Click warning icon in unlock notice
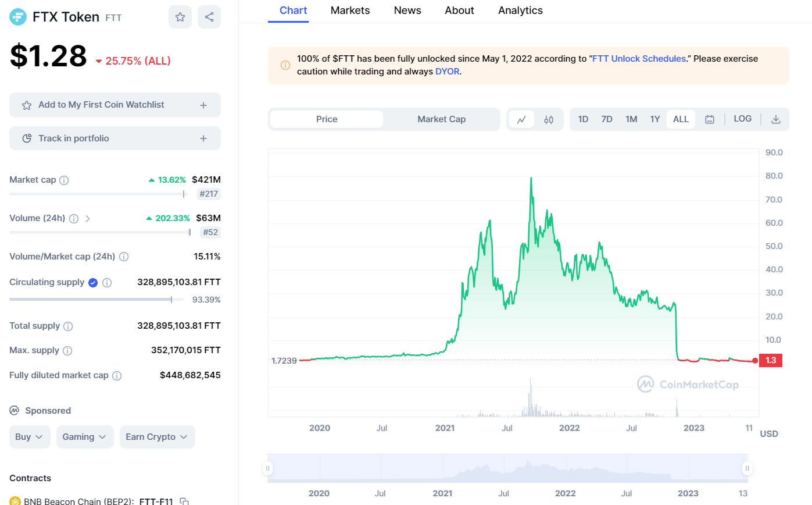812x505 pixels. (285, 65)
